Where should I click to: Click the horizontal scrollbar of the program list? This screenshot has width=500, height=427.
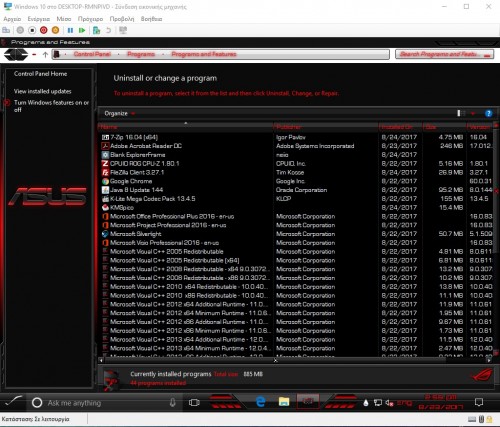(x=295, y=360)
